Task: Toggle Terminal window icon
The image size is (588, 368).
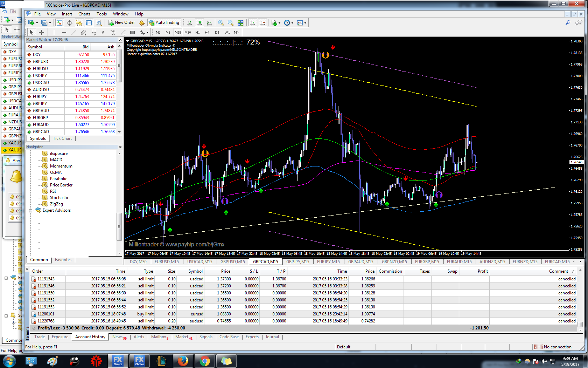Action: point(89,23)
